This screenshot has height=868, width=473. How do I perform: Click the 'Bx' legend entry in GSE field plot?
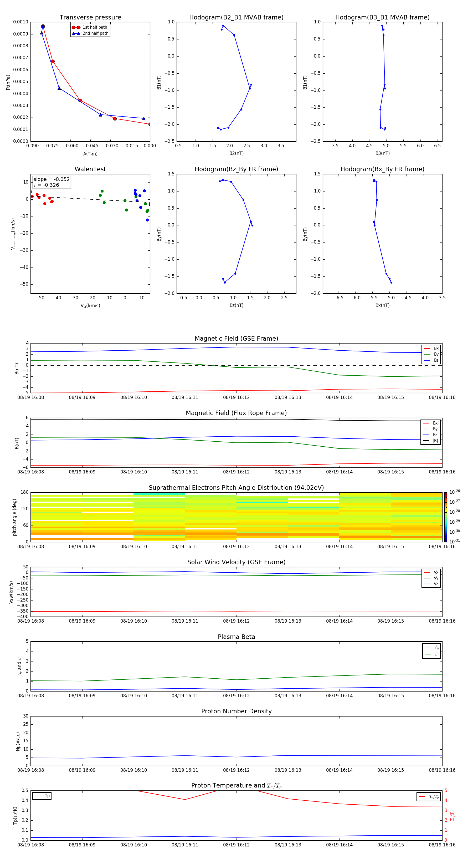point(431,349)
